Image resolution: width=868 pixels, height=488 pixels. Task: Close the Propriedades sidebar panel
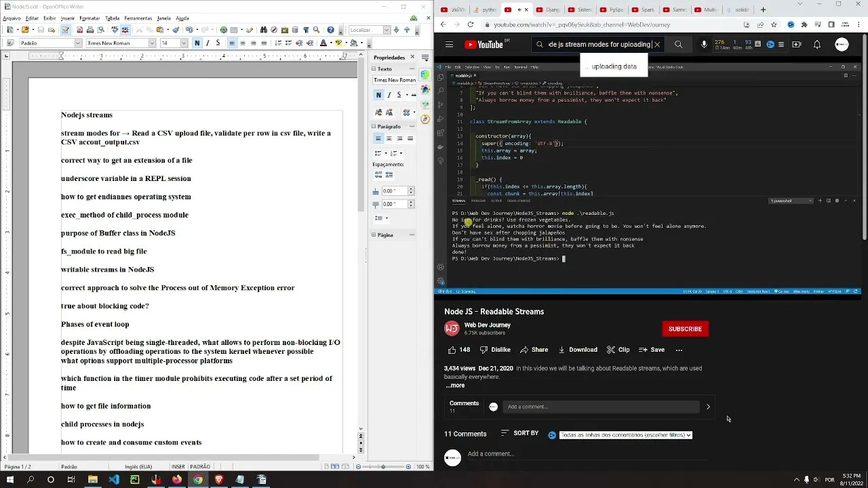[x=412, y=57]
